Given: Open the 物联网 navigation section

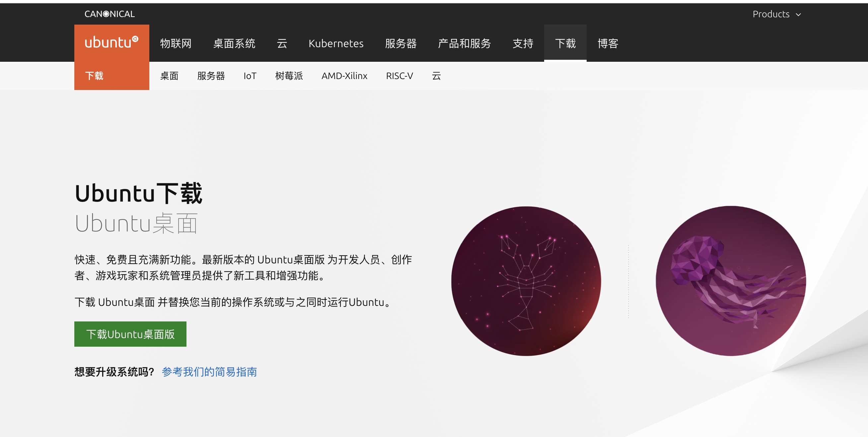Looking at the screenshot, I should 176,44.
